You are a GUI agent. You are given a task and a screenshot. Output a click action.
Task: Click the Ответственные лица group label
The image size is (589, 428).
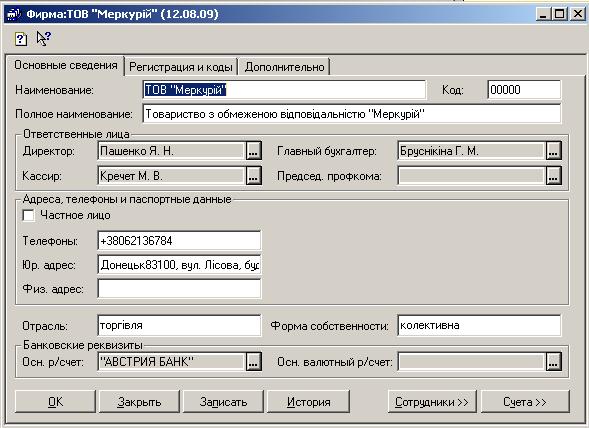76,134
